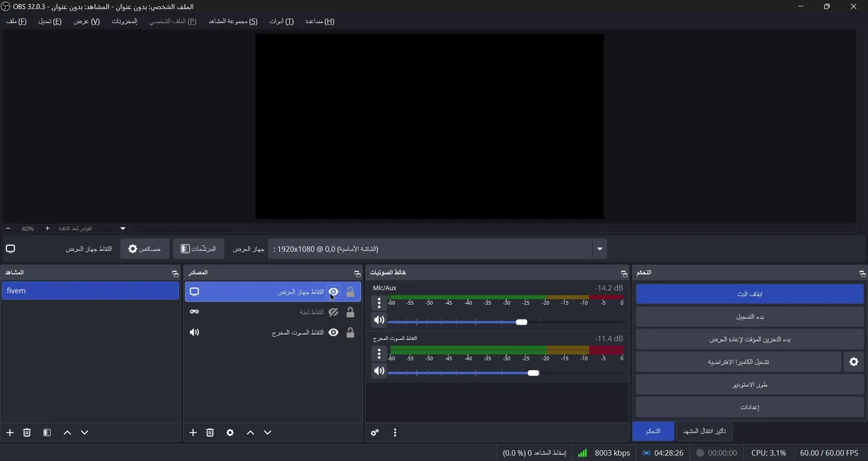Switch to the تأثير انتقال المشهد tab
Image resolution: width=868 pixels, height=461 pixels.
click(x=705, y=431)
